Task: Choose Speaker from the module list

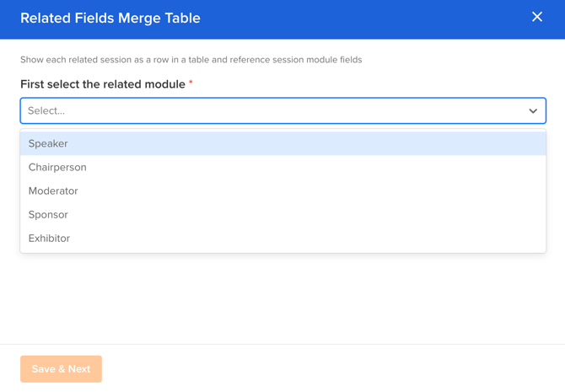Action: click(48, 143)
